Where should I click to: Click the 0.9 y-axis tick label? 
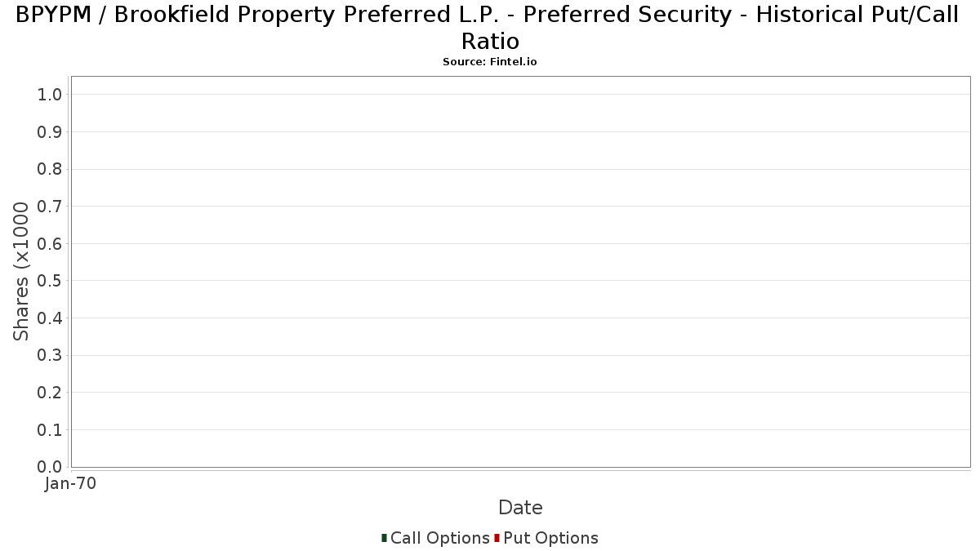coord(50,132)
